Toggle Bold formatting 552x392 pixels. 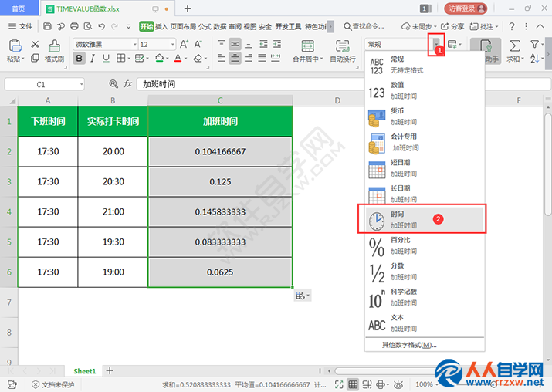click(80, 58)
